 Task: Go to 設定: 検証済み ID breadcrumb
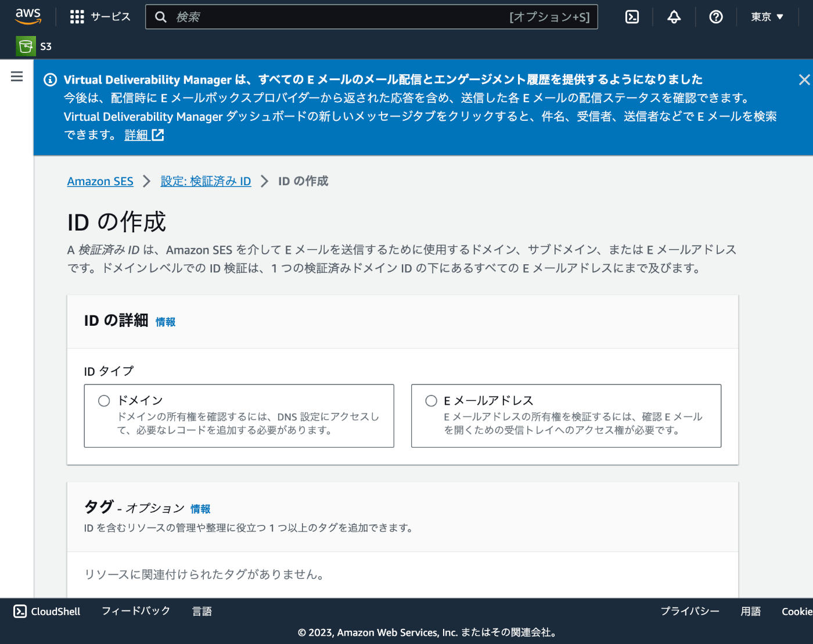coord(206,181)
